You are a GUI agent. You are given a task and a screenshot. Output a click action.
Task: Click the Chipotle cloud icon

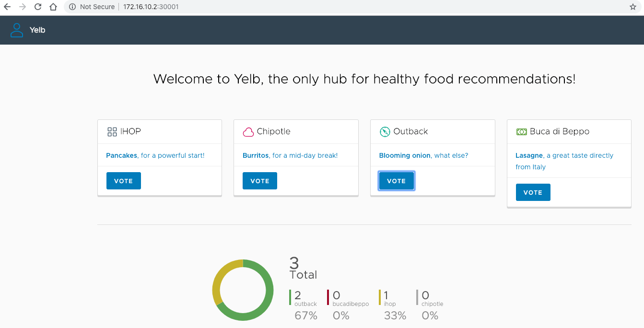click(248, 132)
